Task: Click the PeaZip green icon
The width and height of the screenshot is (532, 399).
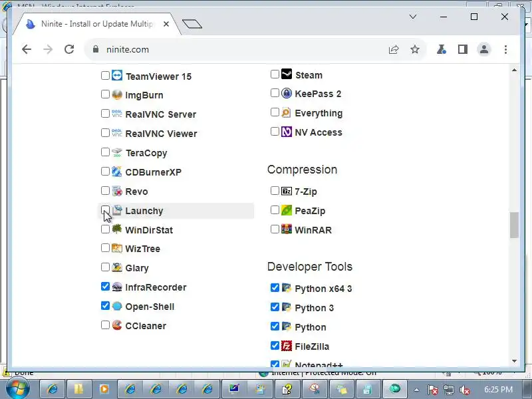Action: tap(287, 210)
